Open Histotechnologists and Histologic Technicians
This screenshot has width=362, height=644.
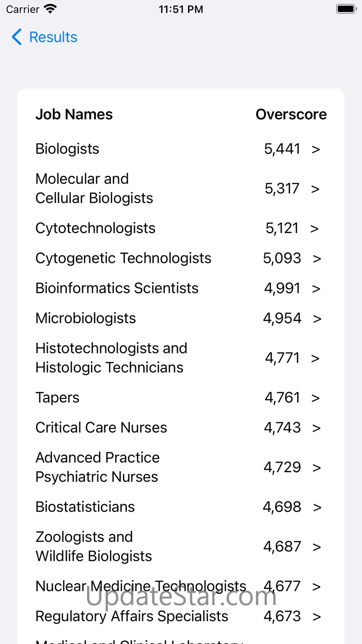111,358
